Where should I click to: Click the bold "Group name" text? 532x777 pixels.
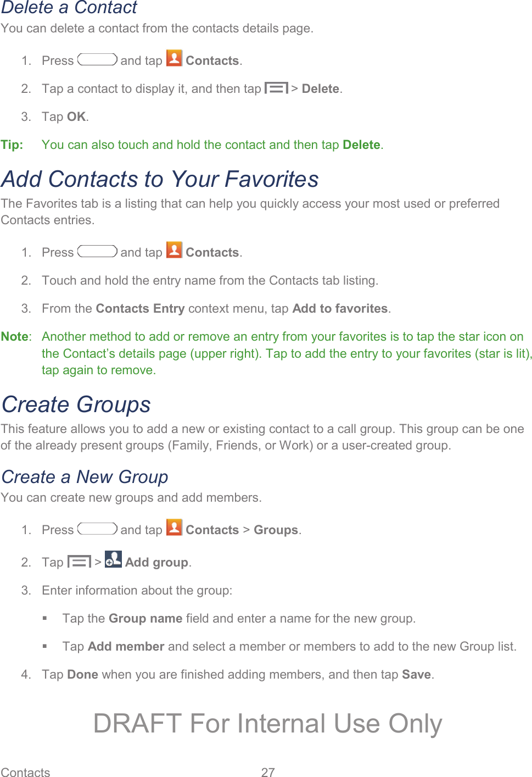[145, 618]
